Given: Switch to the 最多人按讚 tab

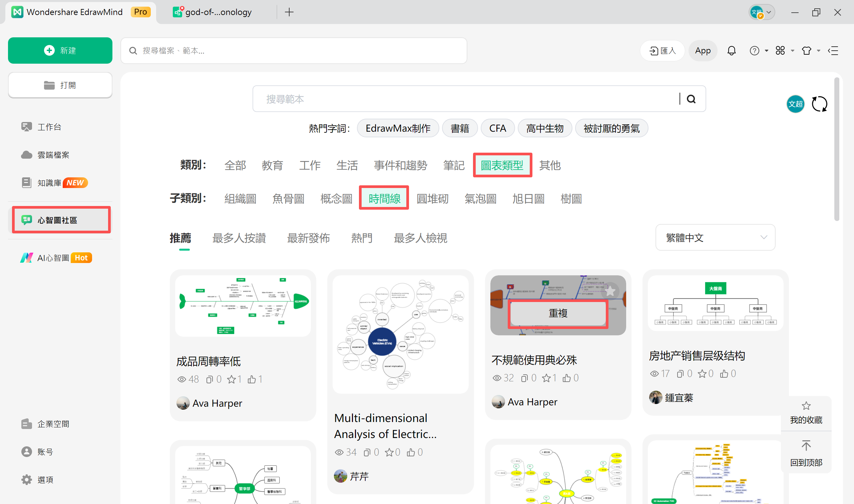Looking at the screenshot, I should tap(239, 238).
